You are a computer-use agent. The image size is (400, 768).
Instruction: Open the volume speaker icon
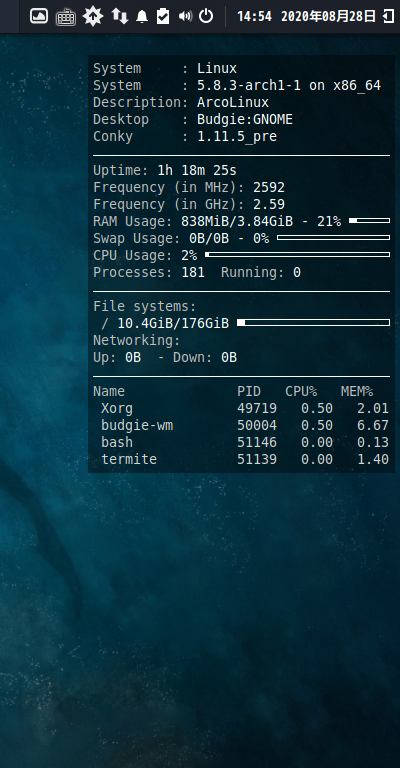[185, 17]
